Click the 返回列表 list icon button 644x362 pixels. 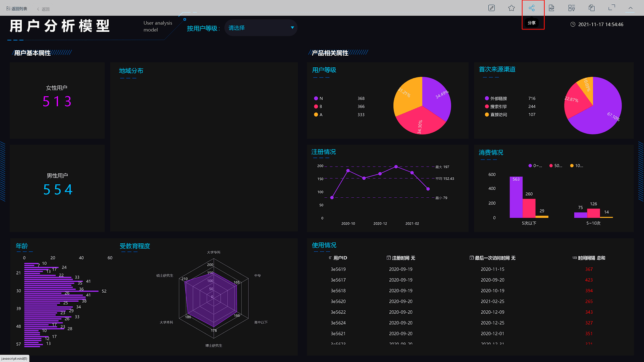pos(17,9)
